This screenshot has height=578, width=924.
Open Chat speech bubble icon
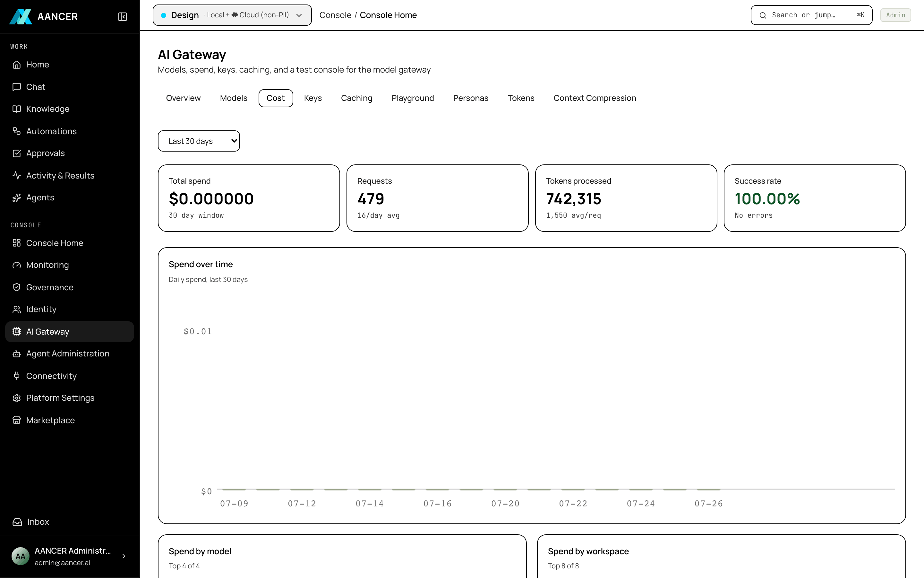16,87
